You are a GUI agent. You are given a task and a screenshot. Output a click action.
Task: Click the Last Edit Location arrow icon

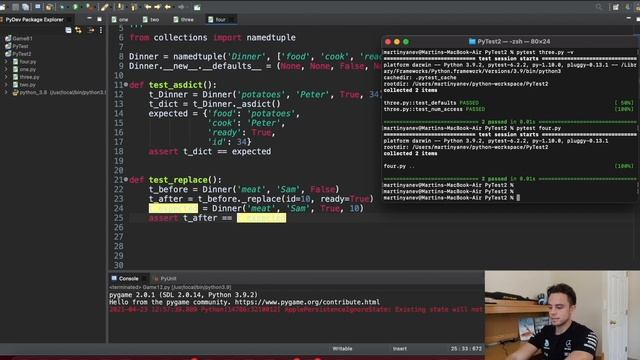148,7
